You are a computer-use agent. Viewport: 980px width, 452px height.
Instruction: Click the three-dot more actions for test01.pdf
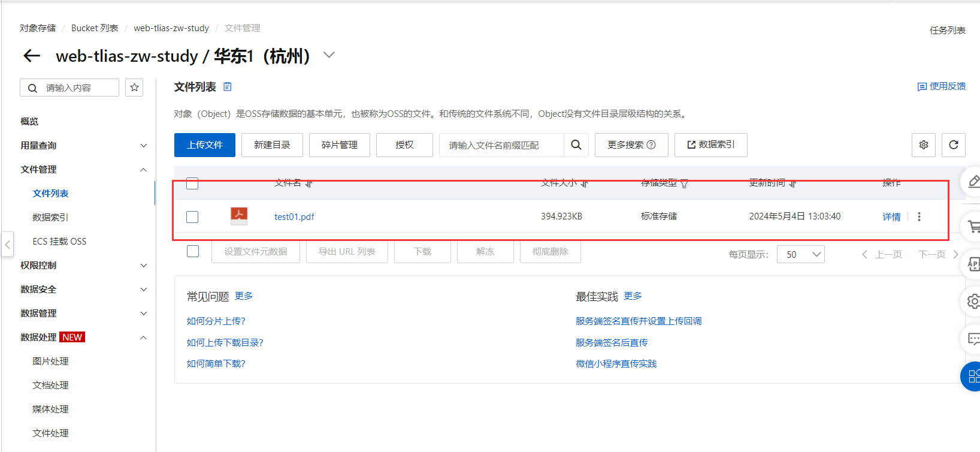pos(919,216)
